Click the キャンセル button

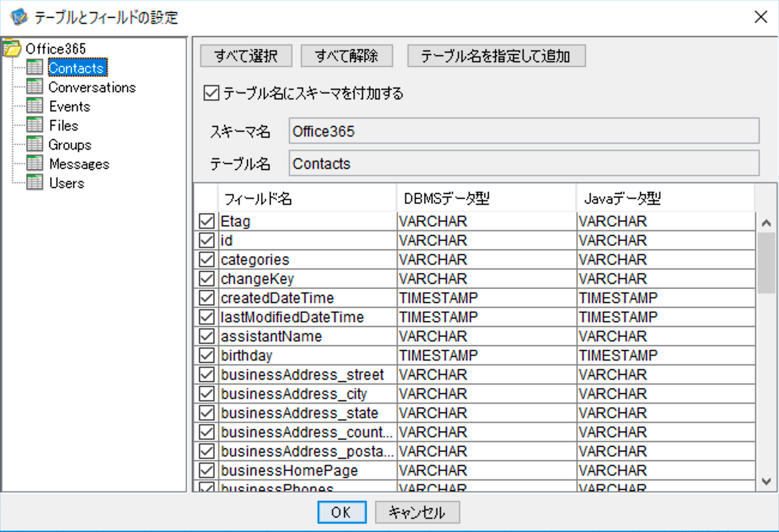417,512
